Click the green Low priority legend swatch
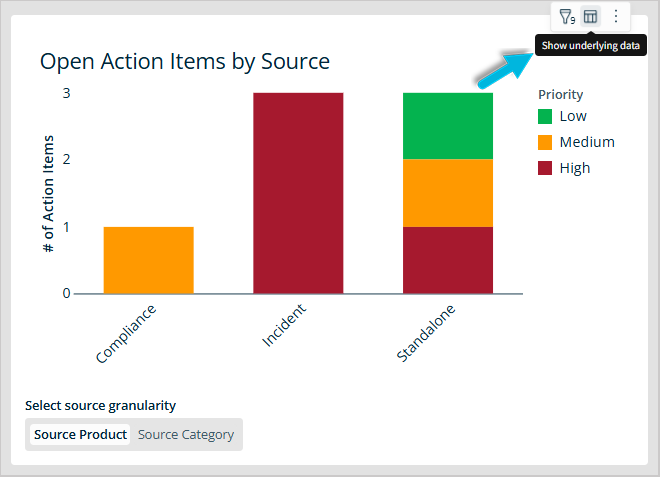The width and height of the screenshot is (660, 477). [545, 116]
